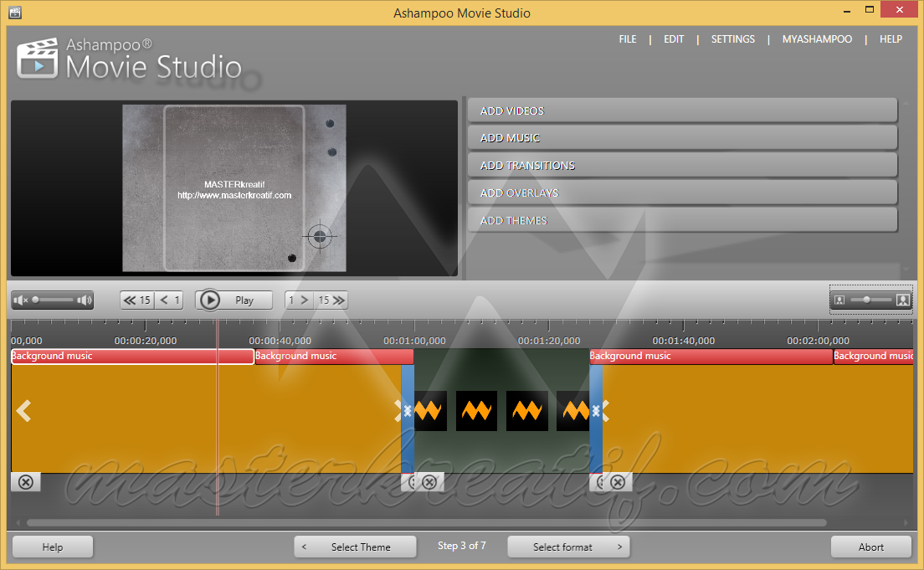Click the small thumbnail zoom-out icon
Screen dimensions: 924x570
[839, 300]
